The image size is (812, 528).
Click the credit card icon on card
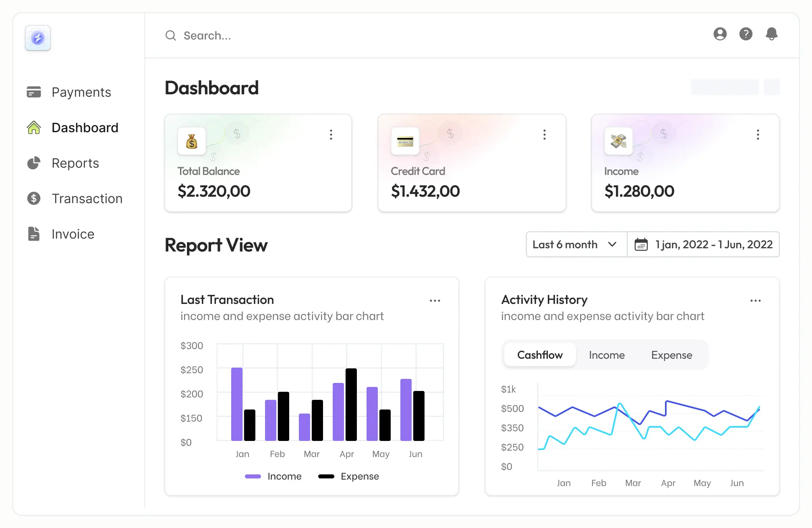pyautogui.click(x=405, y=141)
